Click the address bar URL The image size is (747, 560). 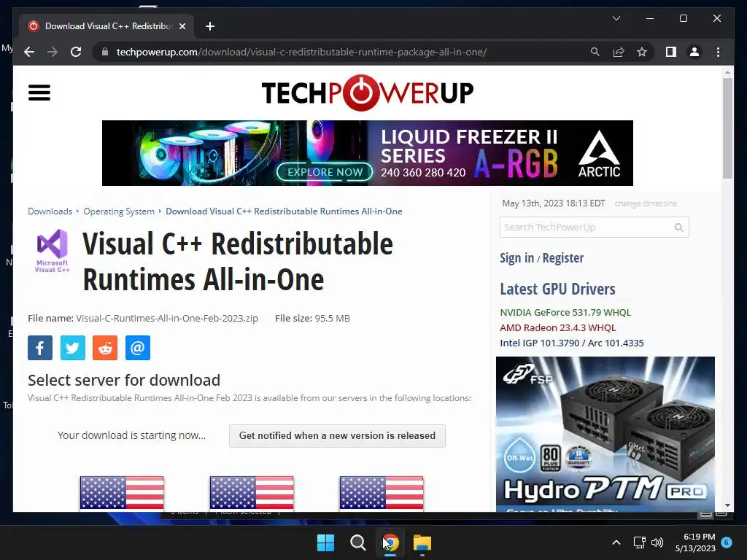(301, 52)
